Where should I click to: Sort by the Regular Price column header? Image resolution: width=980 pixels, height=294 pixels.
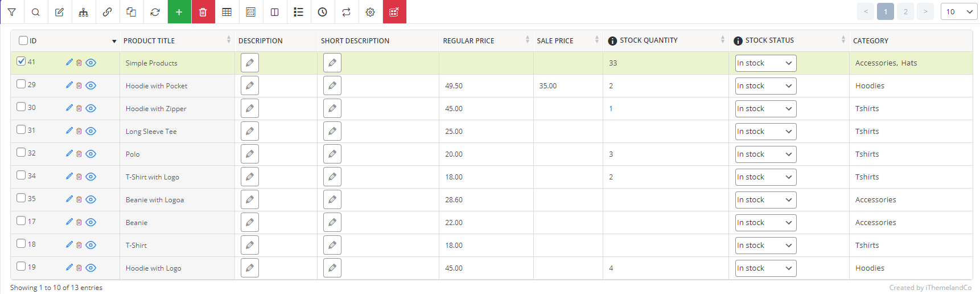(x=469, y=40)
